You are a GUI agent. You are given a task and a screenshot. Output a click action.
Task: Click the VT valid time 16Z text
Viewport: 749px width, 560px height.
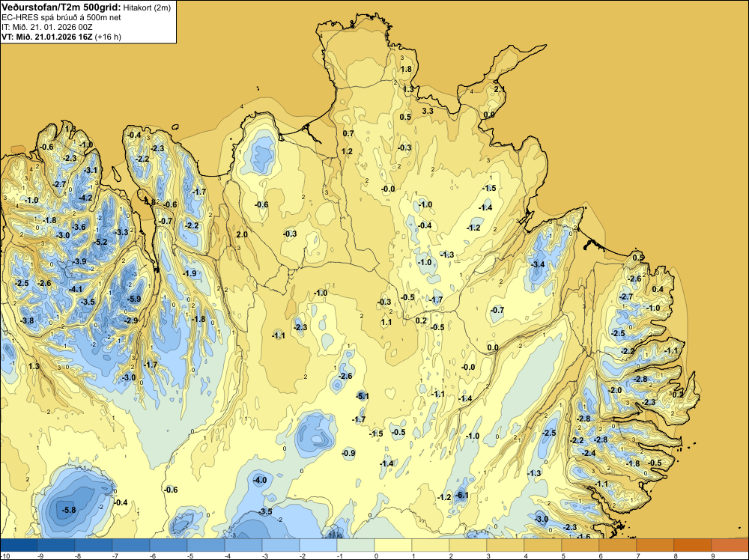coord(47,37)
